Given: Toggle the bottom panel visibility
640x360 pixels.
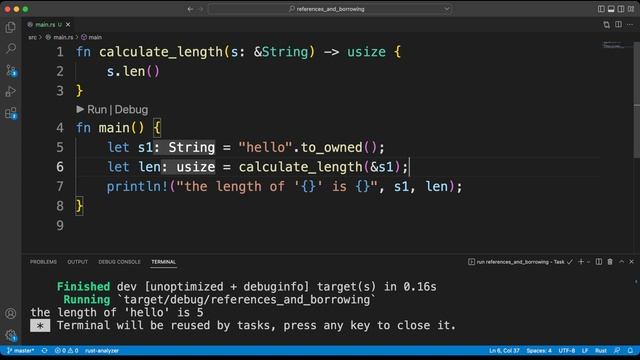Looking at the screenshot, I should 611,9.
